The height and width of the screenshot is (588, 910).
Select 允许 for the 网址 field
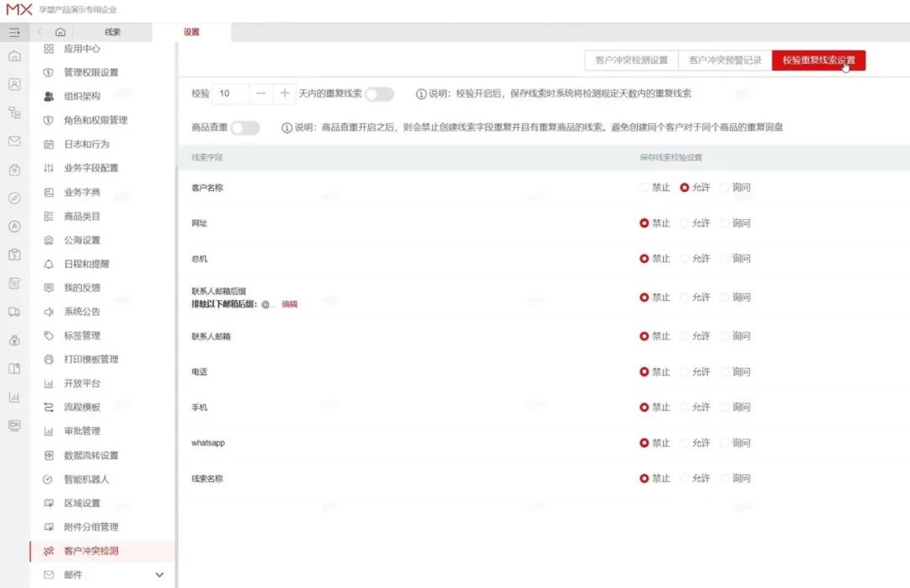[x=694, y=222]
